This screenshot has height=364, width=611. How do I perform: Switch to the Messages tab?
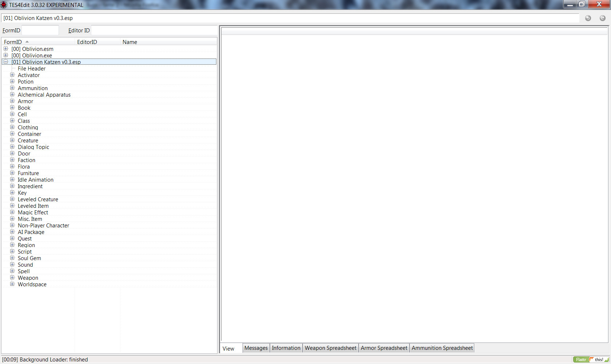[256, 348]
